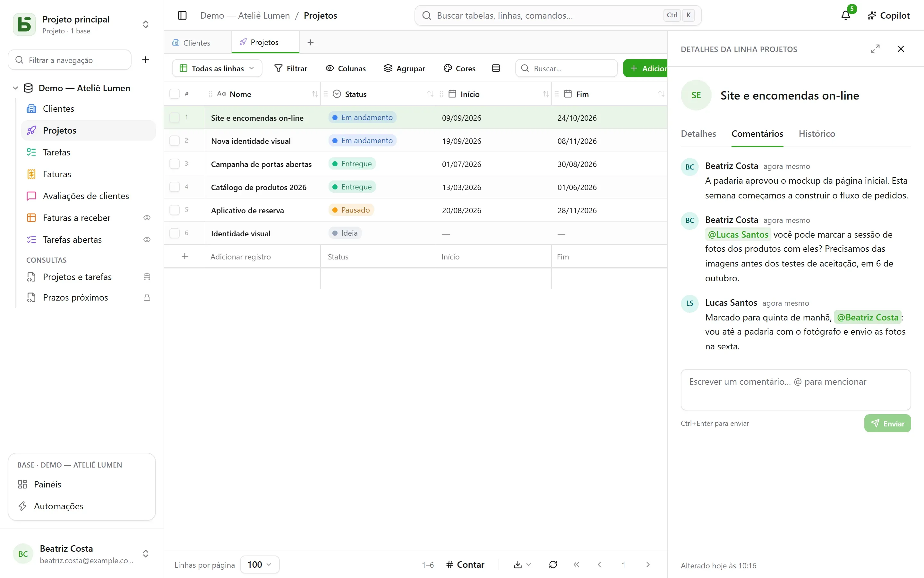Image resolution: width=924 pixels, height=578 pixels.
Task: Open the Beatriz Costa account menu
Action: click(x=82, y=554)
